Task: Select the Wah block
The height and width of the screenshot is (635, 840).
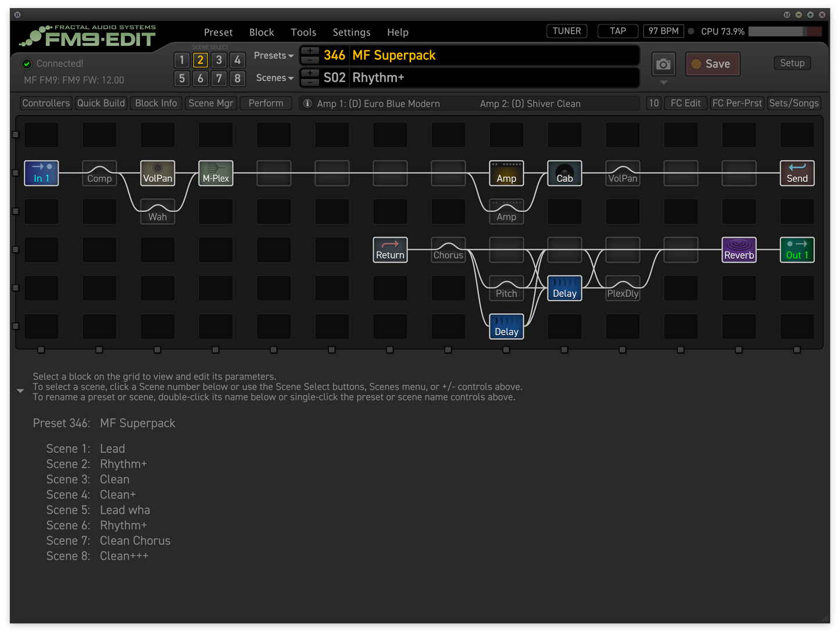Action: point(158,211)
